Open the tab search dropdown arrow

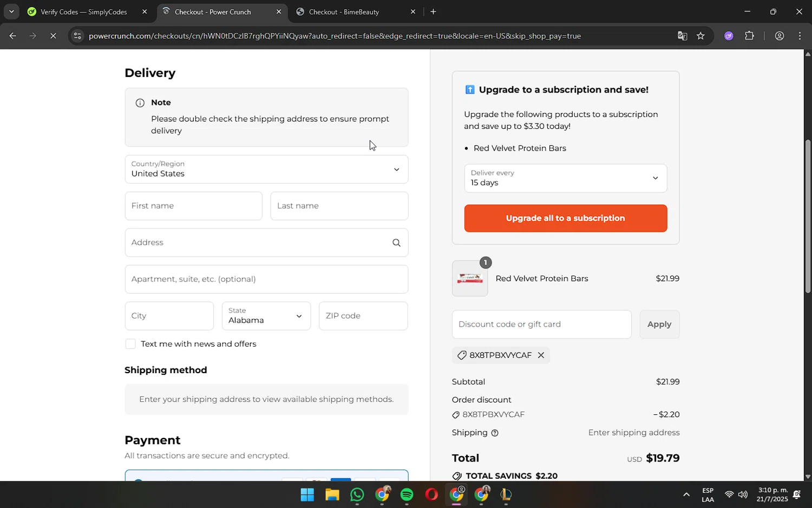11,11
